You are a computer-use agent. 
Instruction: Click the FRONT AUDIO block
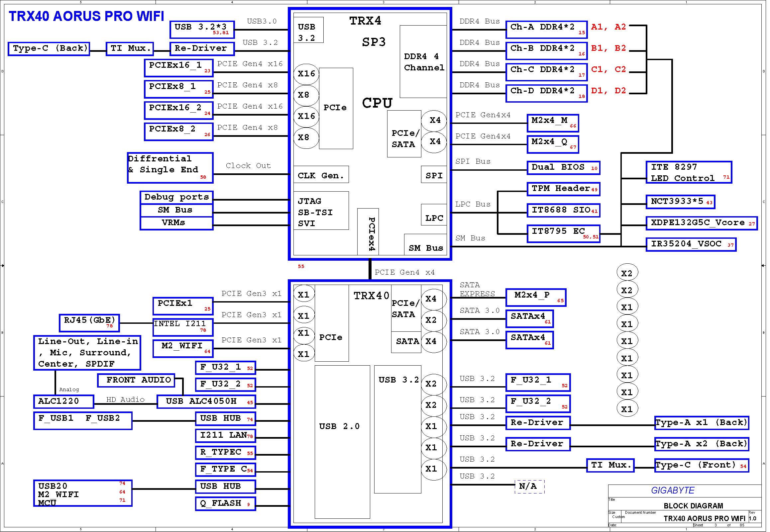(x=136, y=380)
